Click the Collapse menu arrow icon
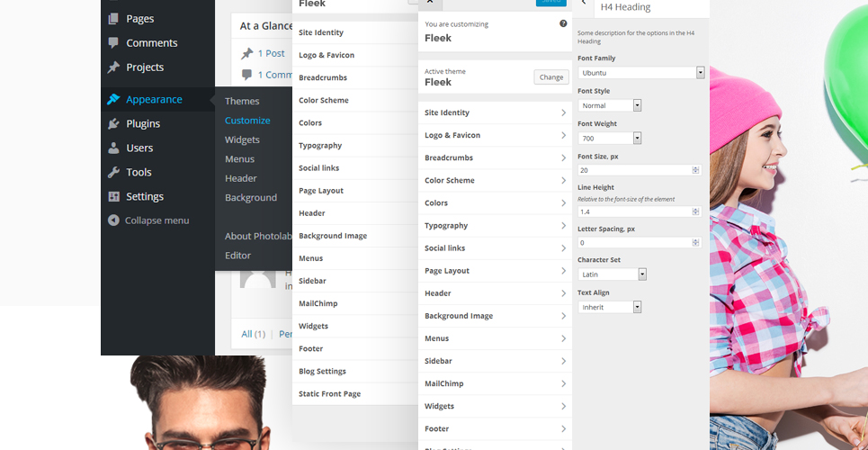Viewport: 868px width, 450px height. pyautogui.click(x=113, y=220)
